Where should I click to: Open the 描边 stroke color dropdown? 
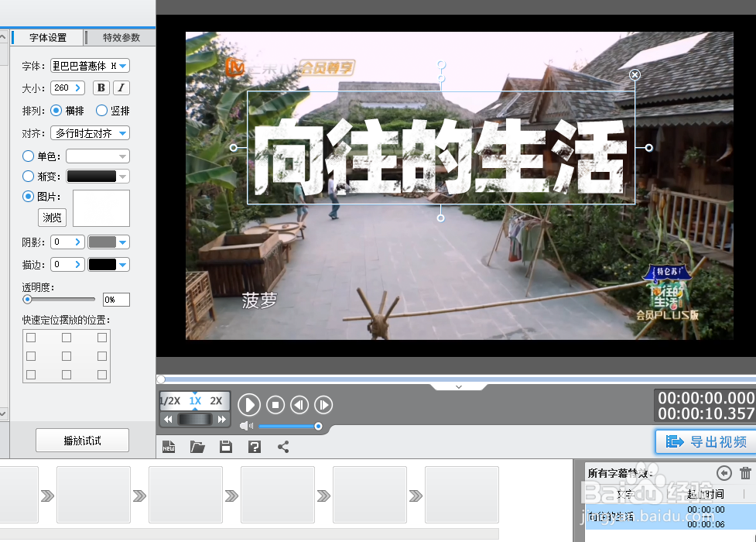pyautogui.click(x=123, y=265)
